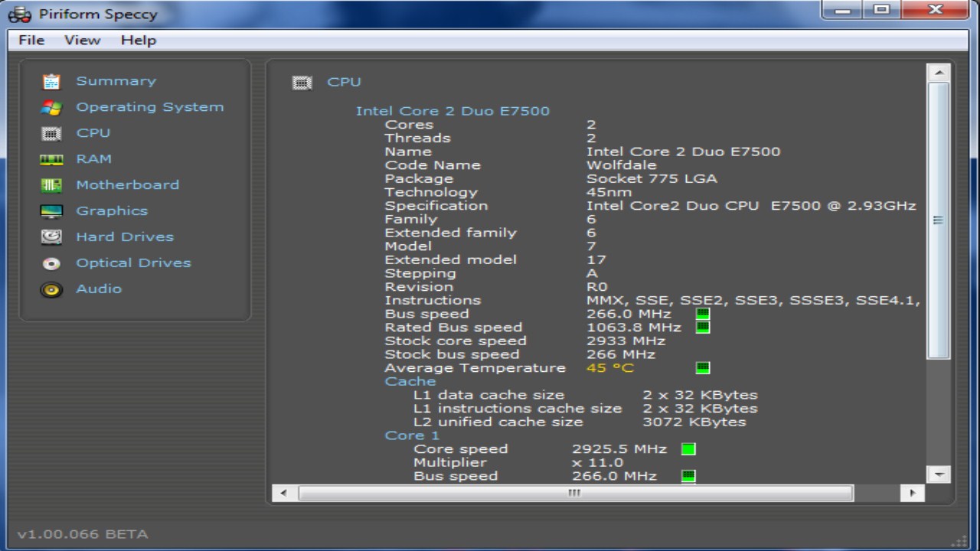Click the L1 data cache size label

(x=488, y=395)
